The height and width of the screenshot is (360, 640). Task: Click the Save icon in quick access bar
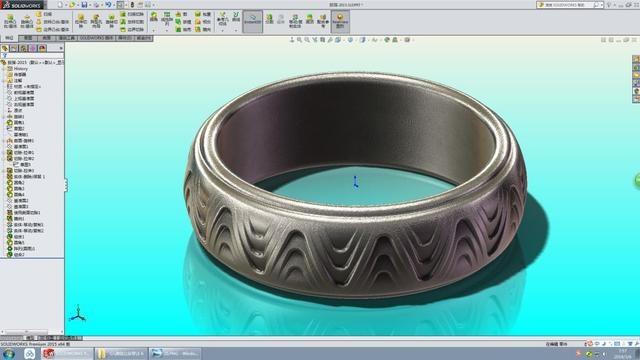(x=84, y=5)
